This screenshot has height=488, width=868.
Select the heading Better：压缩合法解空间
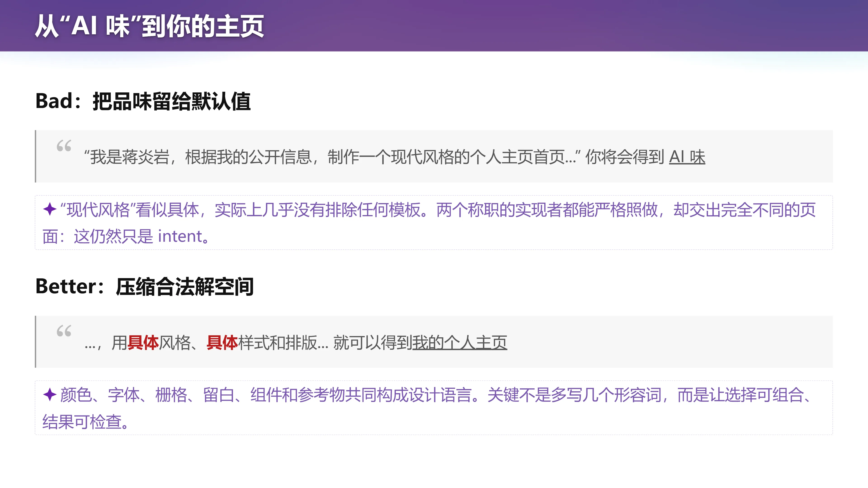point(144,287)
